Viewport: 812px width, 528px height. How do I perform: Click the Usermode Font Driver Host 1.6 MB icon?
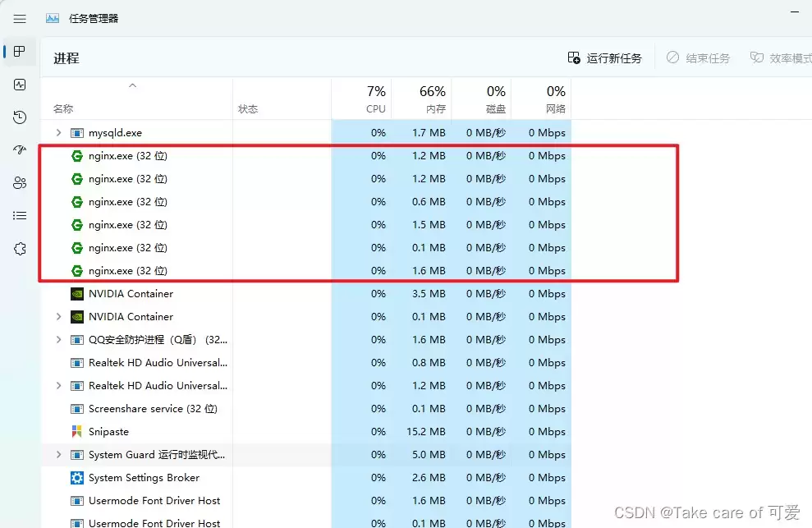click(76, 501)
